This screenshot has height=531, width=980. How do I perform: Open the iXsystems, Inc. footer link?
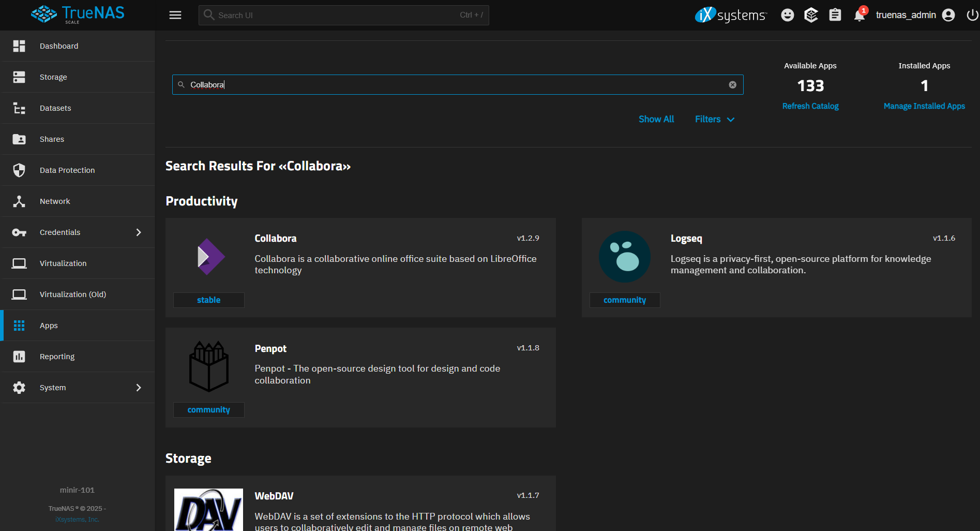(x=77, y=520)
